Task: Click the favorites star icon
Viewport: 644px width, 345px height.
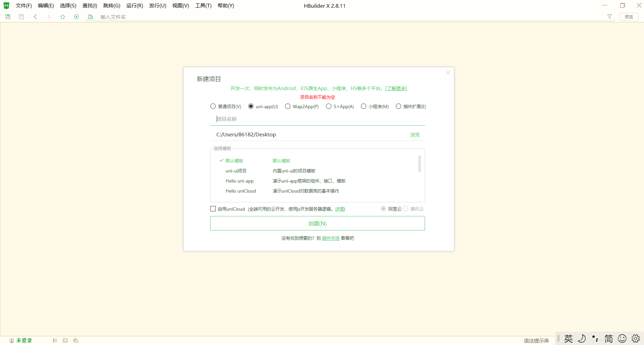Action: (62, 16)
